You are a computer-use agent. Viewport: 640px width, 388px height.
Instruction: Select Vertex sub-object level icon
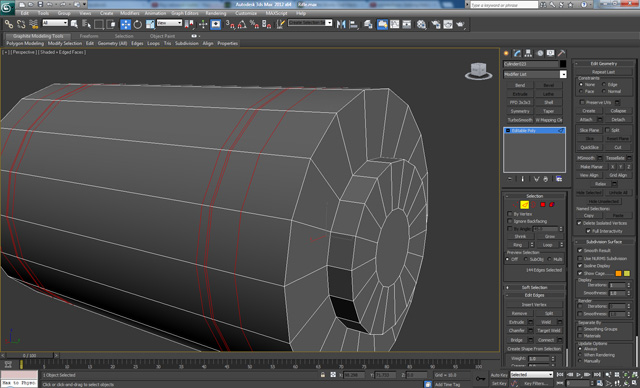tap(516, 204)
